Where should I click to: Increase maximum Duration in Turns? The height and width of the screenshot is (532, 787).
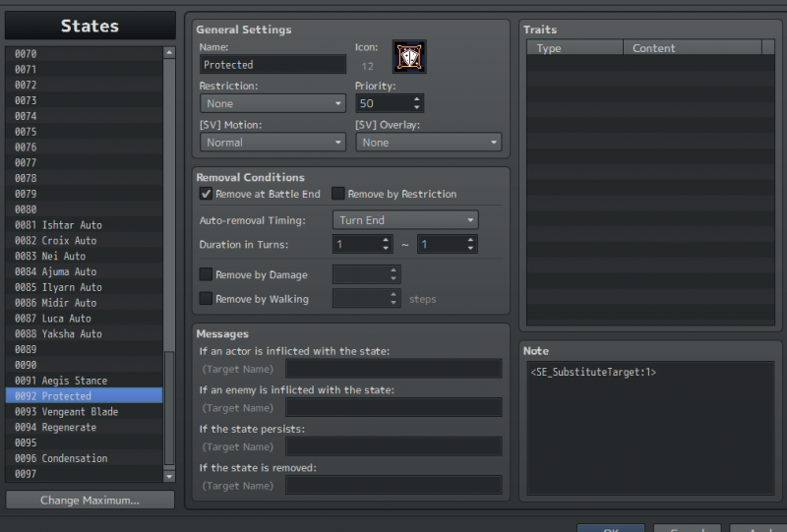click(x=470, y=240)
